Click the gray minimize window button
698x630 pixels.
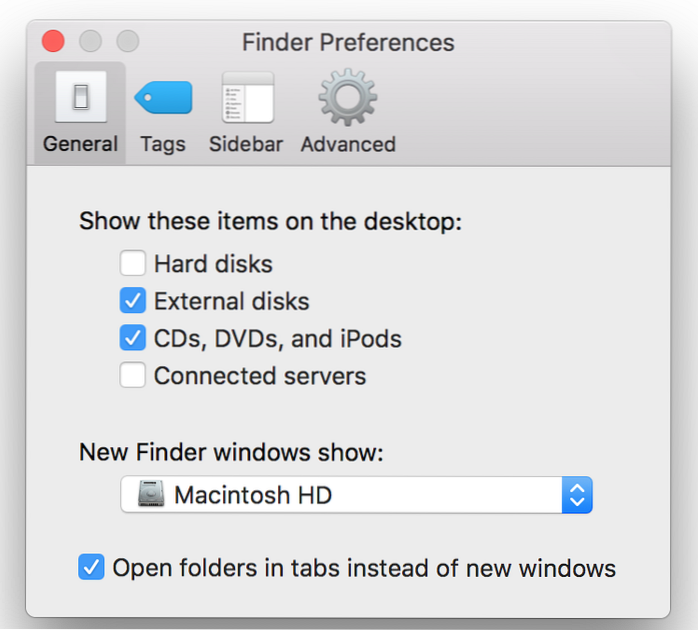point(90,42)
